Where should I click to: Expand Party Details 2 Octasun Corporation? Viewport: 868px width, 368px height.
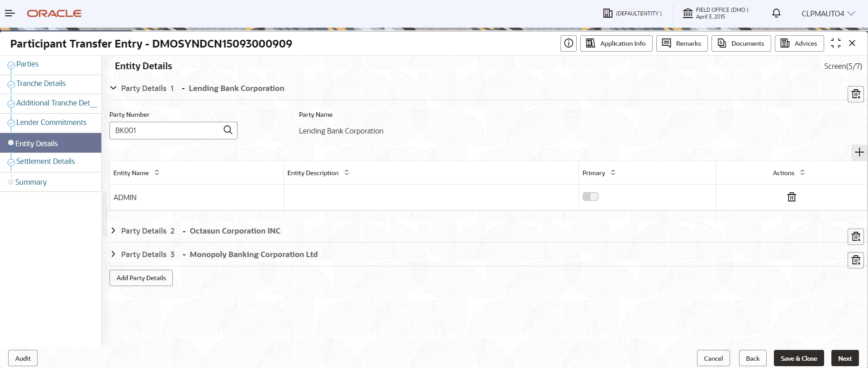pyautogui.click(x=113, y=231)
